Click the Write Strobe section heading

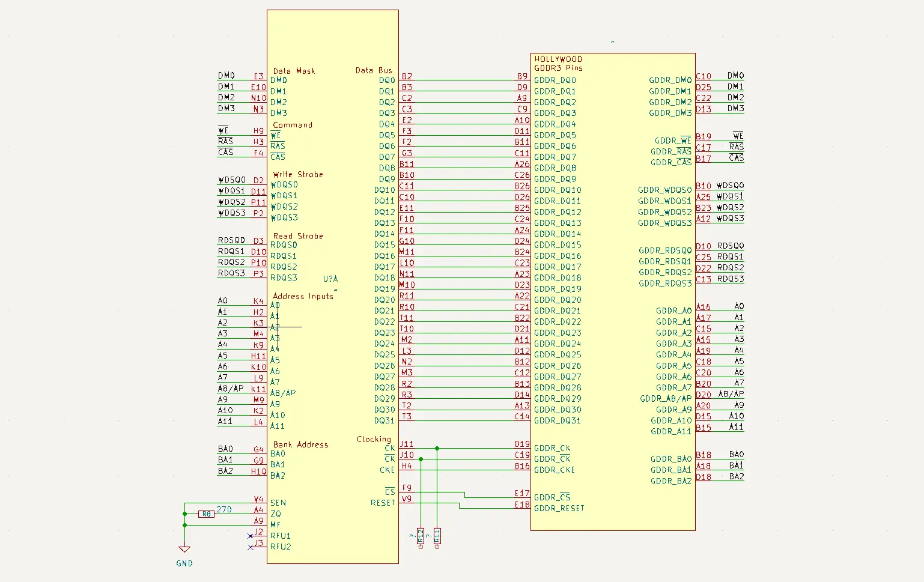coord(298,174)
